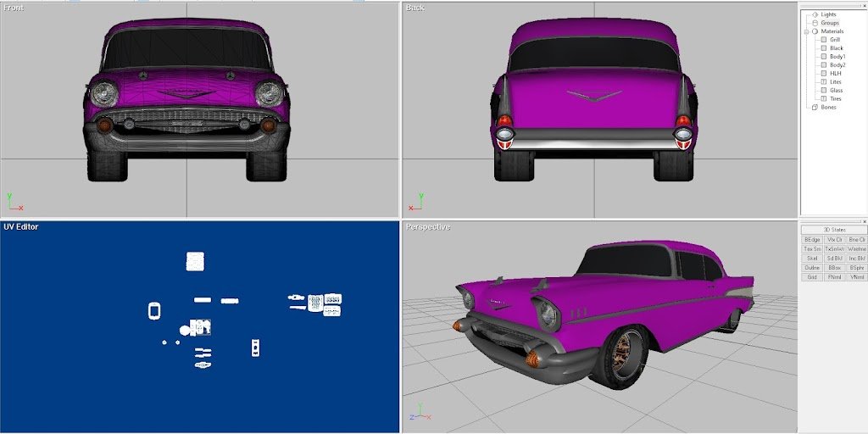Image resolution: width=868 pixels, height=434 pixels.
Task: Click the Tires textured material icon
Action: 823,98
